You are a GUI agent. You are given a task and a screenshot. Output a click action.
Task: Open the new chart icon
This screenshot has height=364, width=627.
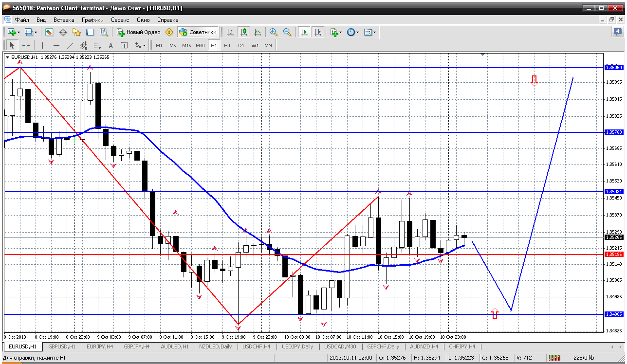(x=12, y=32)
